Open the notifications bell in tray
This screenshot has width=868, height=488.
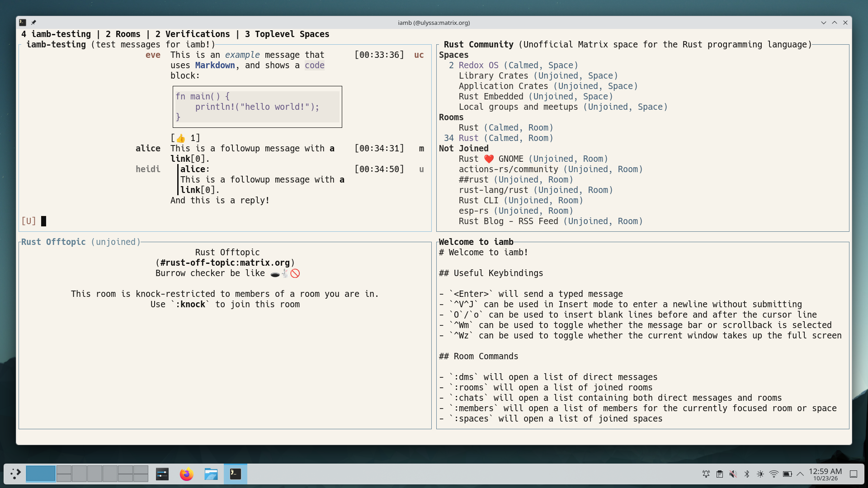click(x=706, y=474)
